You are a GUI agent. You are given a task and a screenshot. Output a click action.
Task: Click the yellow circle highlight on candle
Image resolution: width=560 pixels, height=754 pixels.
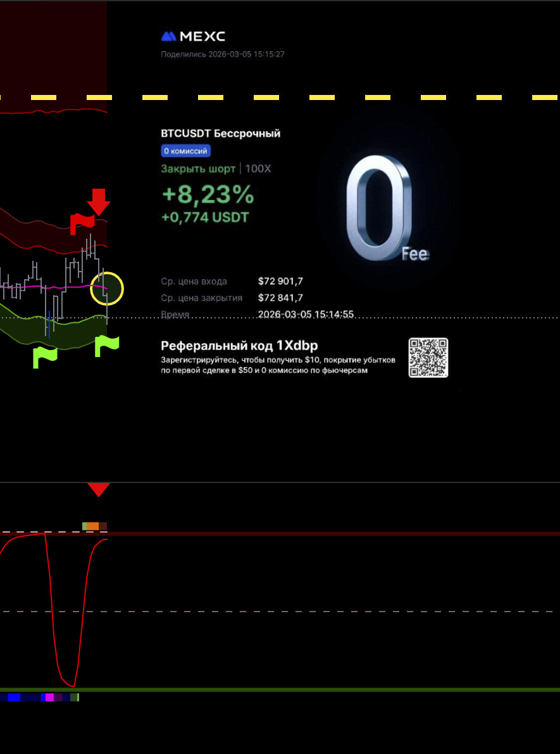106,289
